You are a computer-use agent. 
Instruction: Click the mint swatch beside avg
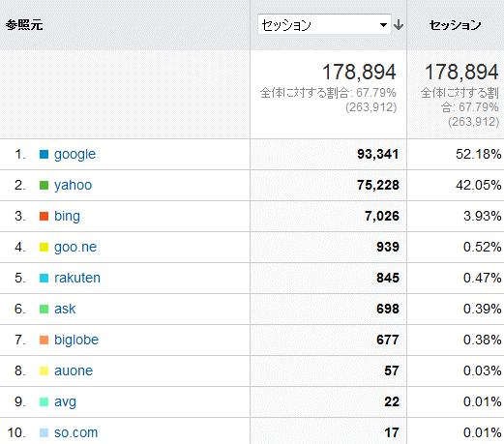click(x=44, y=401)
